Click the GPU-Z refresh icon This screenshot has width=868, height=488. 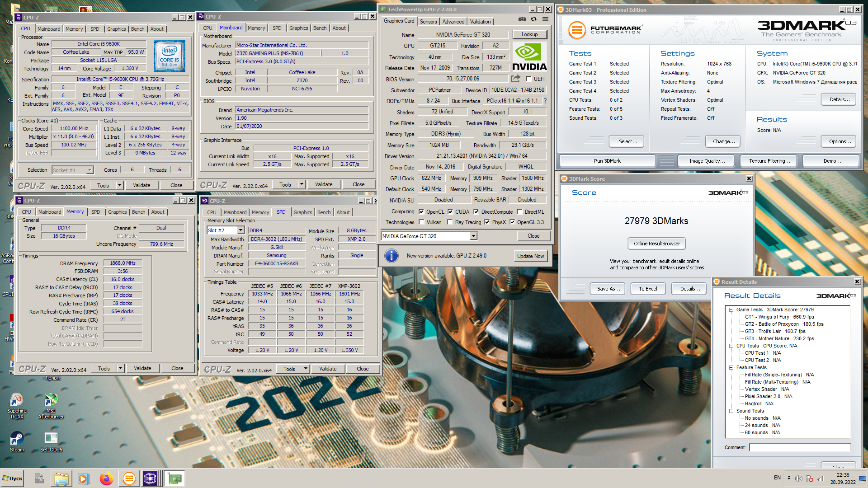[533, 19]
